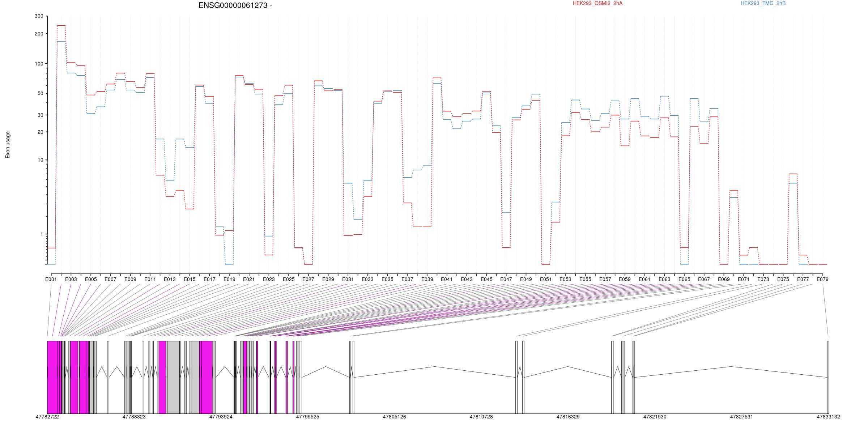
Task: Select the HEK293_TMG_2hB legend label
Action: pyautogui.click(x=763, y=3)
